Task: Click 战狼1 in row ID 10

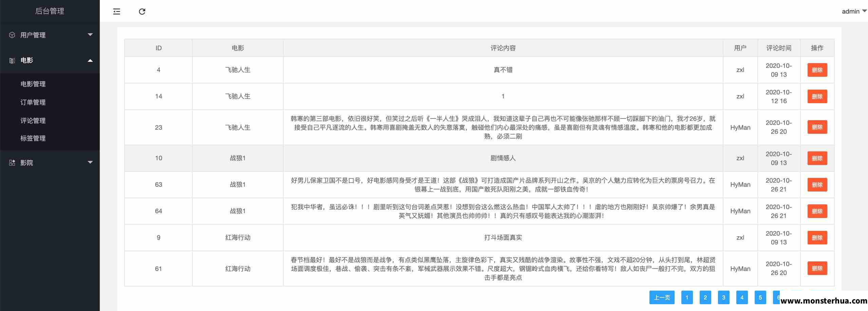Action: point(238,158)
